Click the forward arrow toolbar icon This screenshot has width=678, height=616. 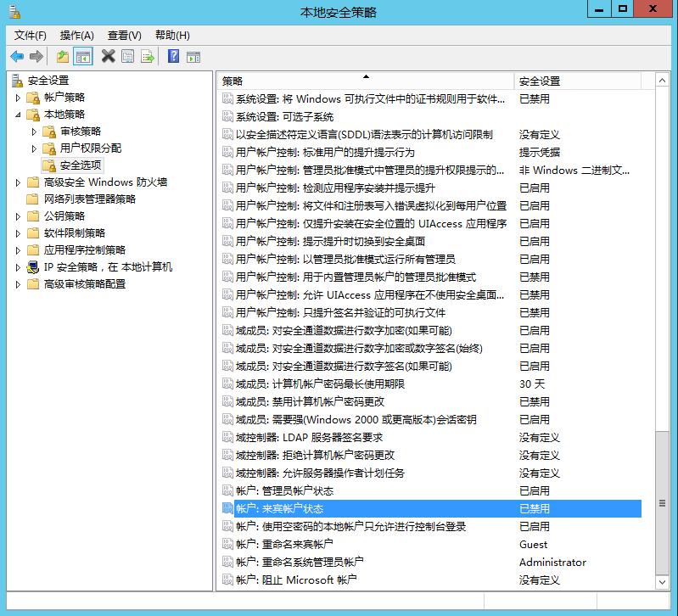tap(36, 57)
